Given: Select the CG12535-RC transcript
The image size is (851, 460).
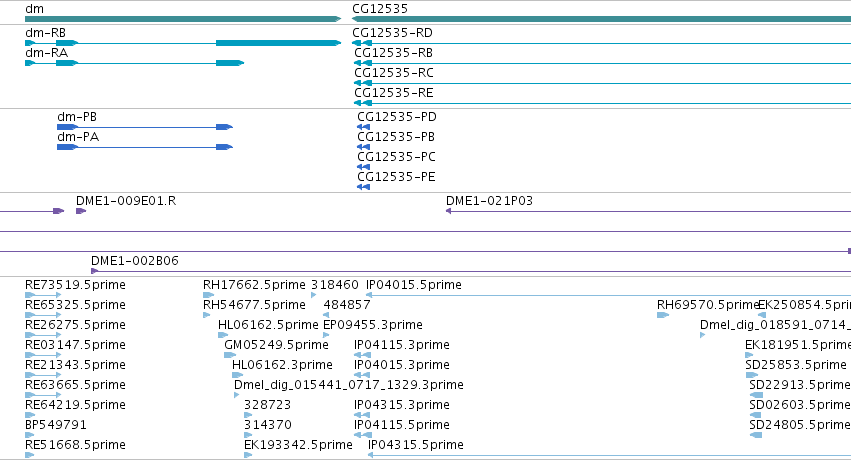Looking at the screenshot, I should pyautogui.click(x=394, y=73).
